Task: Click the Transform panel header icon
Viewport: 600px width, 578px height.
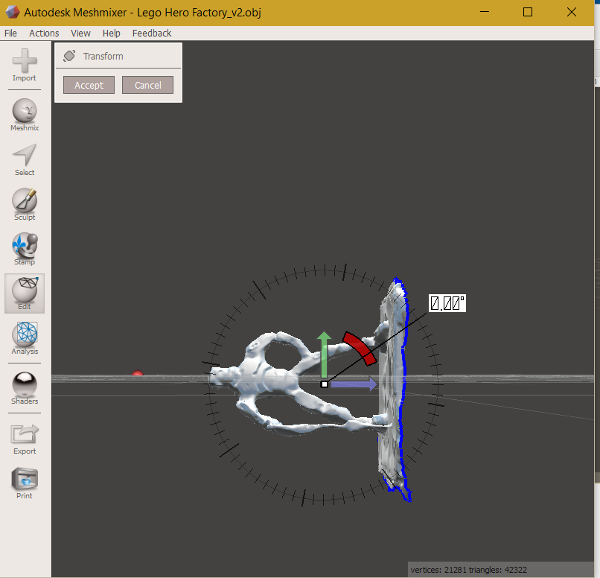Action: click(69, 56)
